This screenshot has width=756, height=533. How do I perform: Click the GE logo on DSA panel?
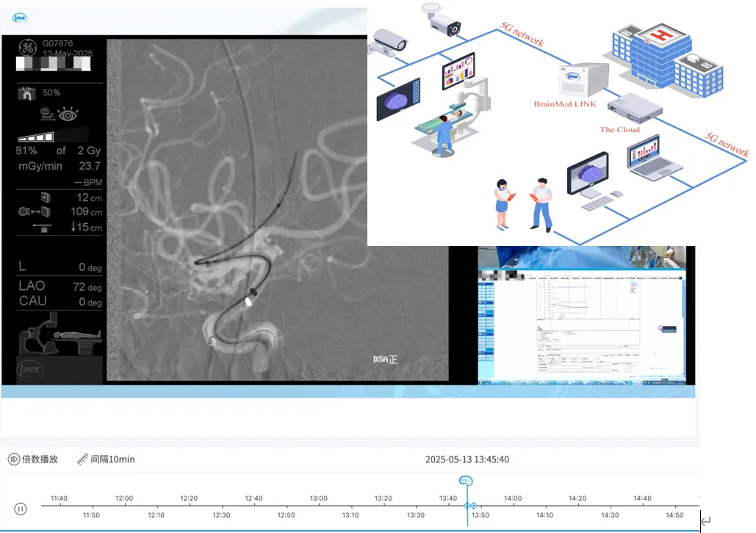pos(26,48)
